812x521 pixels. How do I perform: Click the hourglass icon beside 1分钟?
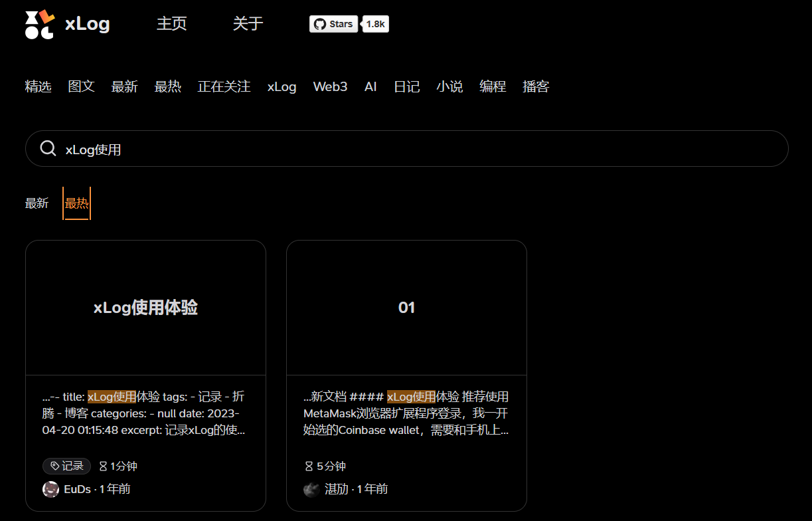(x=103, y=467)
